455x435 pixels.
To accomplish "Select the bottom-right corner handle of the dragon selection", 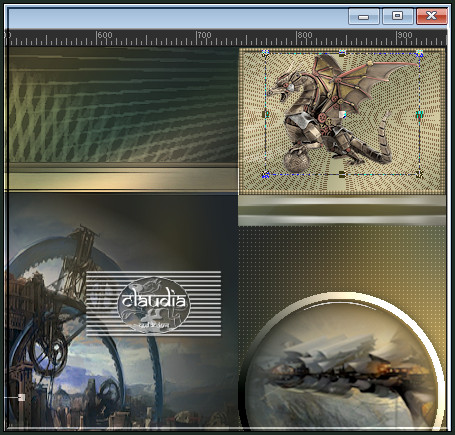I will [x=419, y=174].
